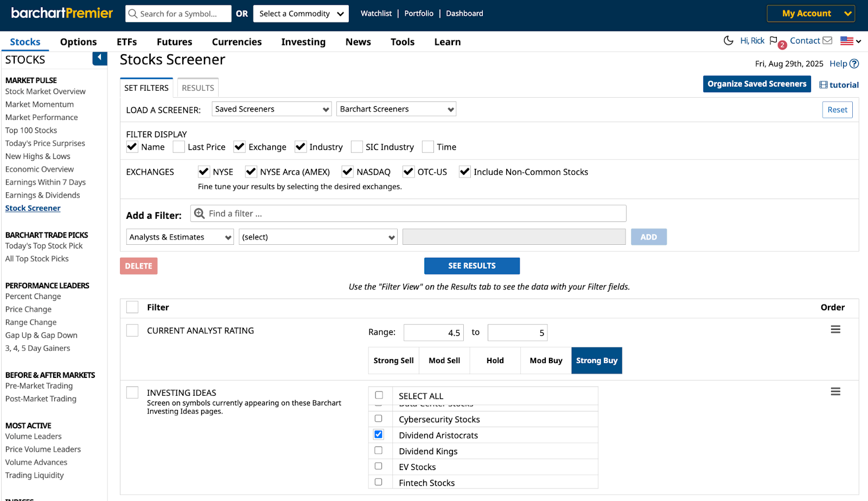Open the Select a Commodity dropdown
868x501 pixels.
[301, 14]
